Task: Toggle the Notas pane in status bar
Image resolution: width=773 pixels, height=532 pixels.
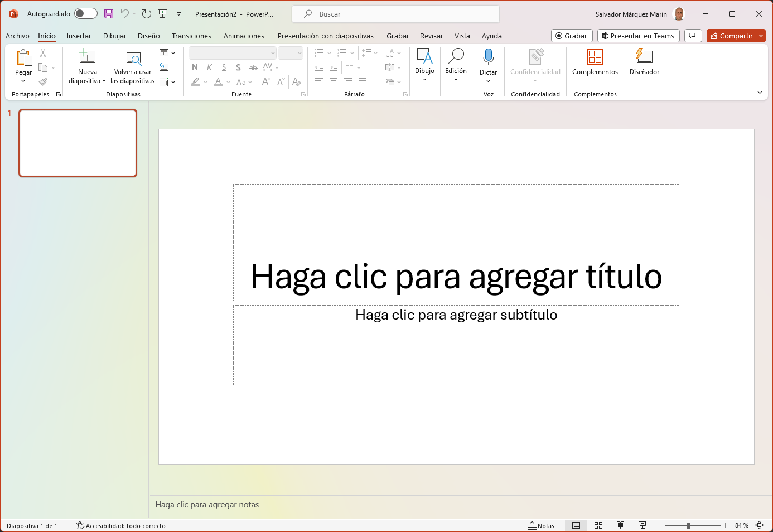Action: 541,526
